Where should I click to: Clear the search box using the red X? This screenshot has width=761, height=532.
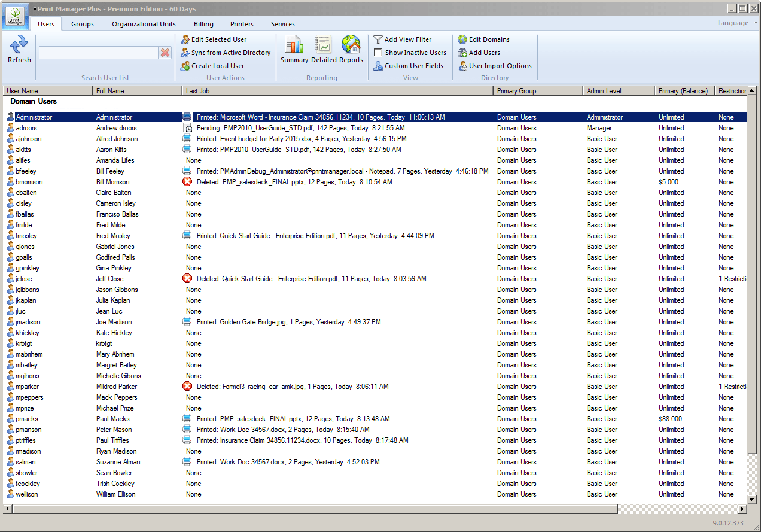pos(165,53)
